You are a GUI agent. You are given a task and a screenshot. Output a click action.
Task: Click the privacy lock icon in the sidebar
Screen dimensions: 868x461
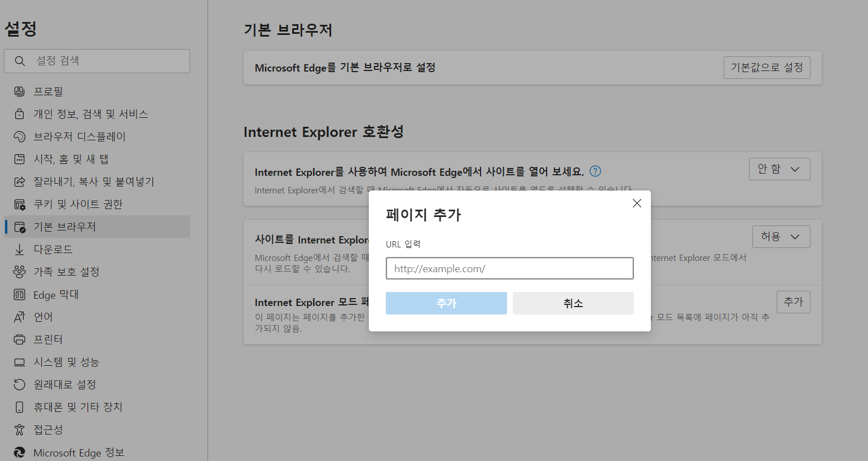(x=19, y=114)
